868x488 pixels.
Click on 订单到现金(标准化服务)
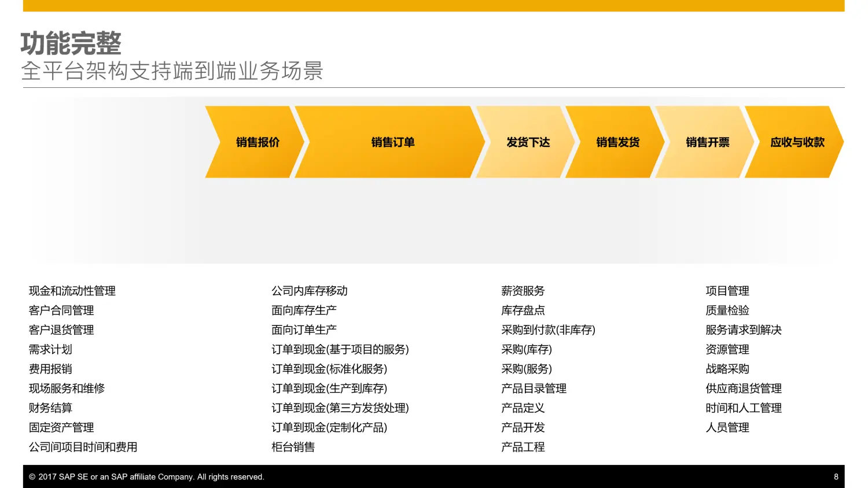point(329,369)
